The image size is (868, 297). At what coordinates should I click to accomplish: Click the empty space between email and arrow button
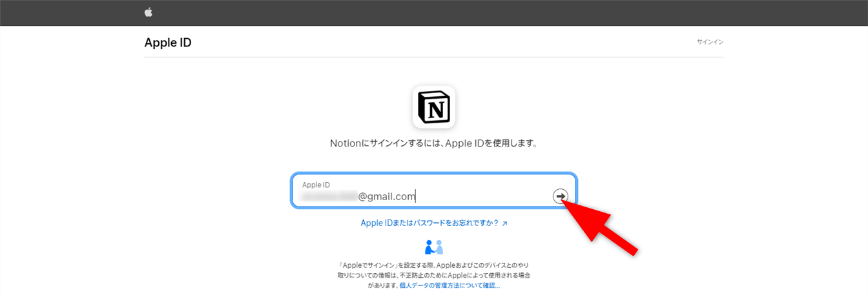click(x=484, y=196)
